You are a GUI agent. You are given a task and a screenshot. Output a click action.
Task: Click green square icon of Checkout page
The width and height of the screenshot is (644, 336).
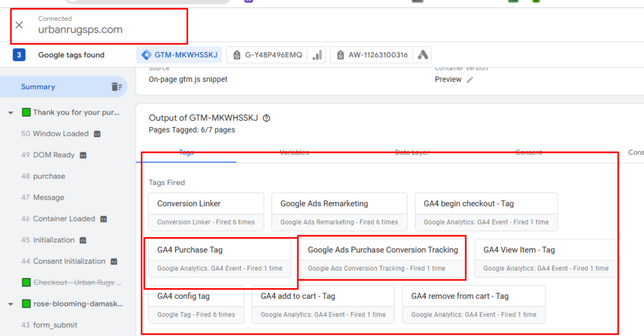point(26,283)
